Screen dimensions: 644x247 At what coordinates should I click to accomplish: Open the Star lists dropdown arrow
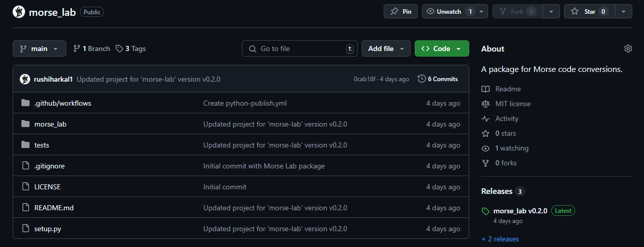pos(624,11)
